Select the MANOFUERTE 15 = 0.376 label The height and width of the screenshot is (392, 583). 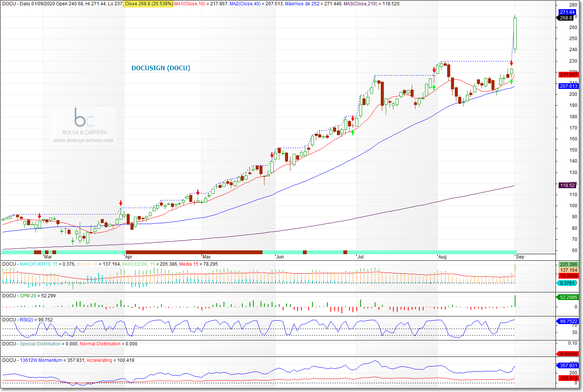point(47,264)
